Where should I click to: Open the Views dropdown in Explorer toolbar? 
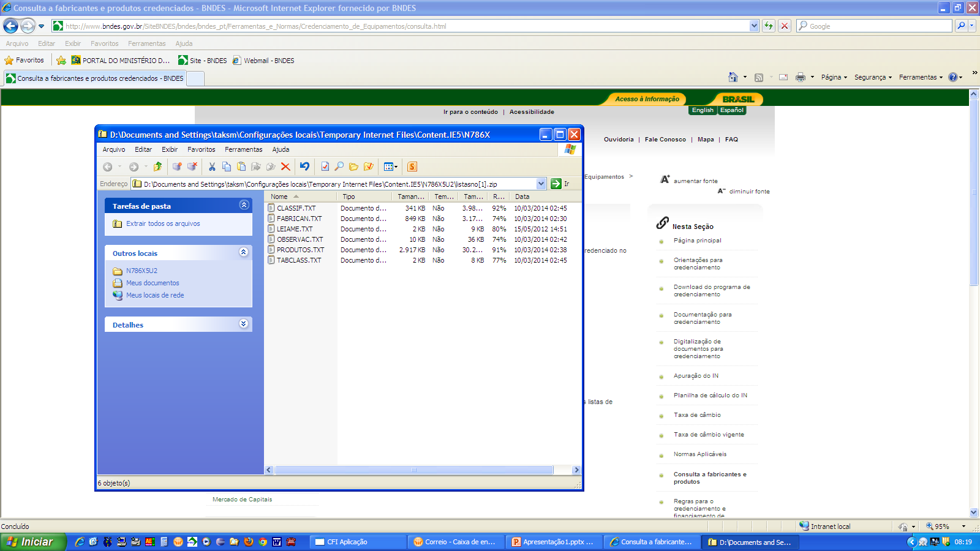pyautogui.click(x=391, y=167)
